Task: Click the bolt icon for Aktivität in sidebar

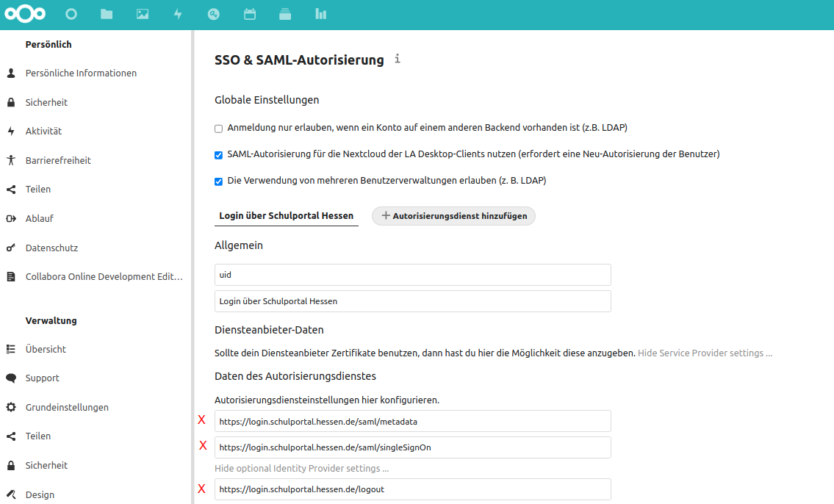Action: [10, 132]
